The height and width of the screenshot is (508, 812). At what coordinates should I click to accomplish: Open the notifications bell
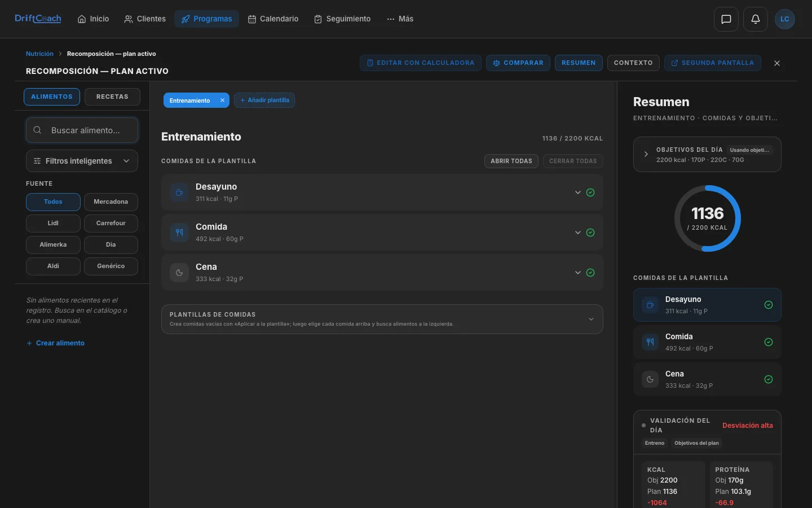756,19
